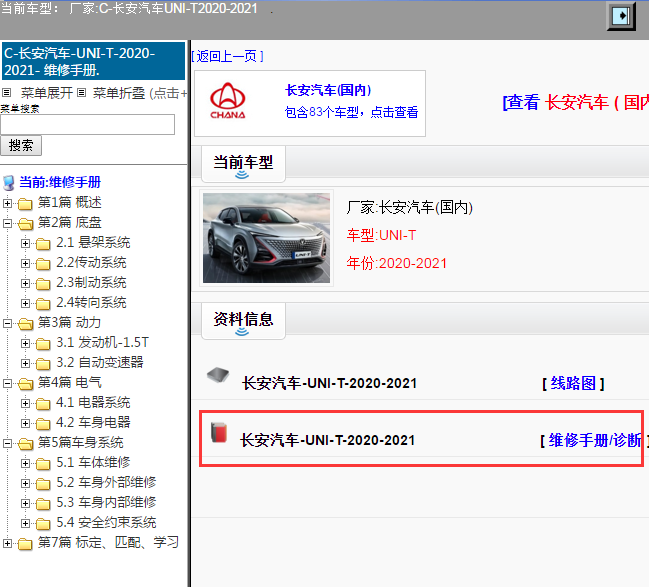
Task: Click folder icon of 4.2 车身电器
Action: click(x=43, y=423)
